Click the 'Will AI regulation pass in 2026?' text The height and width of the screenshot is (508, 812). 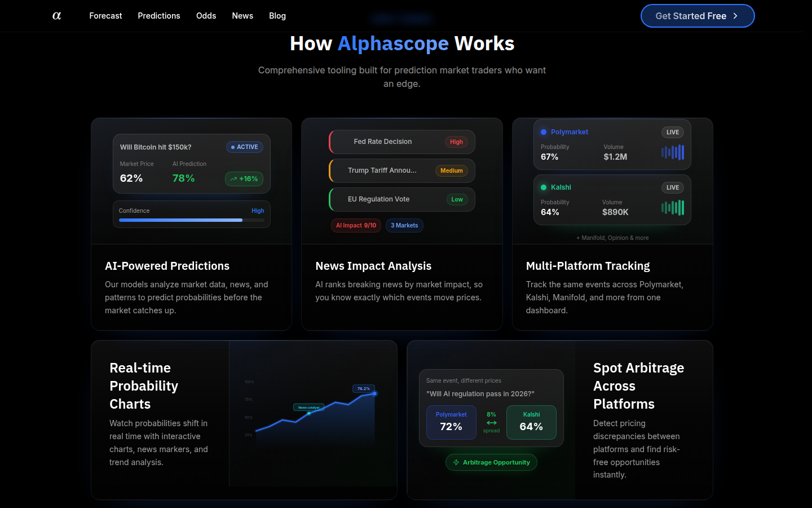point(480,394)
